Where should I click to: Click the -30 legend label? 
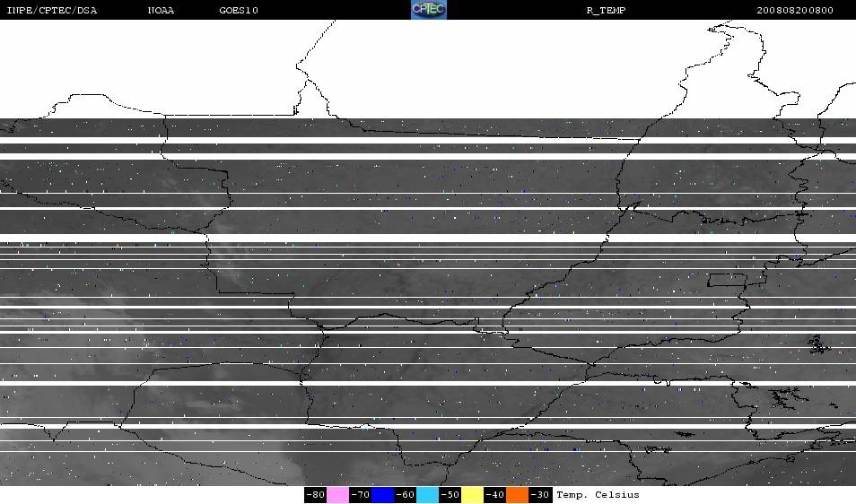tap(539, 495)
